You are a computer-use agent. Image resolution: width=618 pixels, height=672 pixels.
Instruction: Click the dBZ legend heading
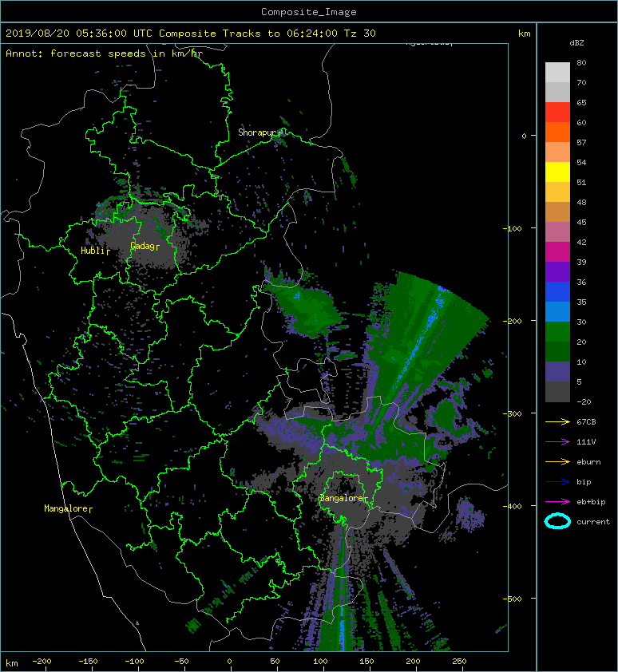[576, 43]
